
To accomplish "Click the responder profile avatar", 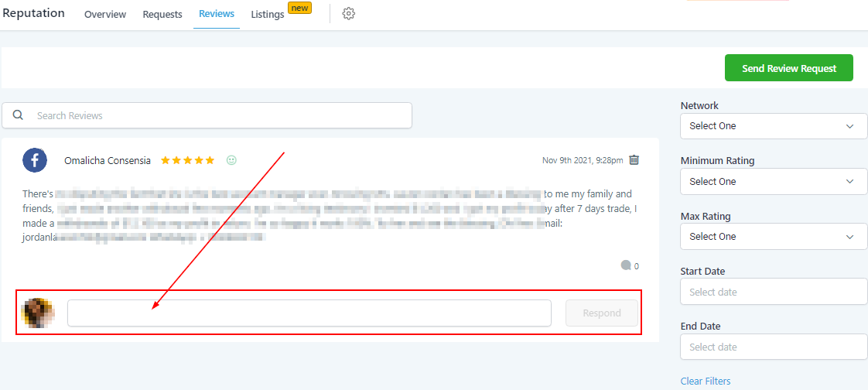I will 37,313.
